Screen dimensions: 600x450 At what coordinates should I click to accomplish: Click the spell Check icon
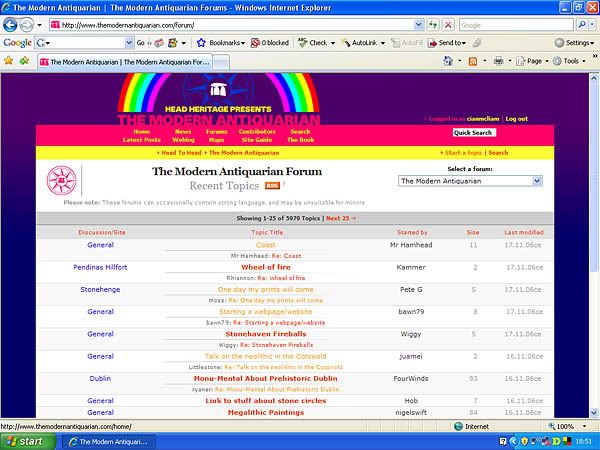coord(303,43)
